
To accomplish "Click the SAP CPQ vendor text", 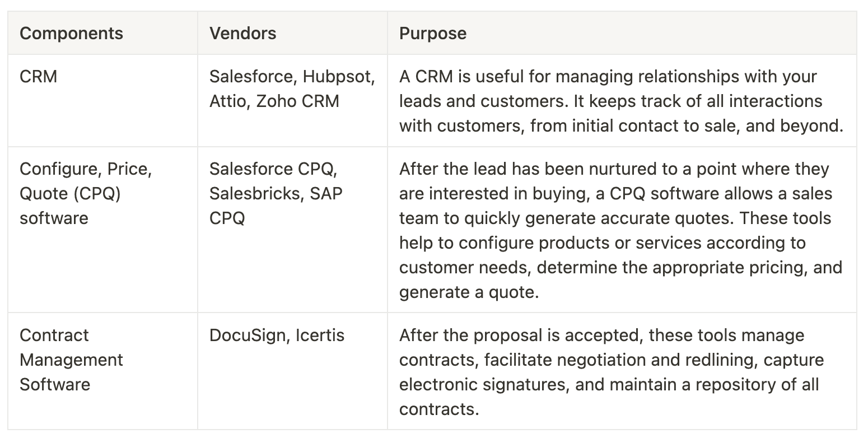I will 277,205.
